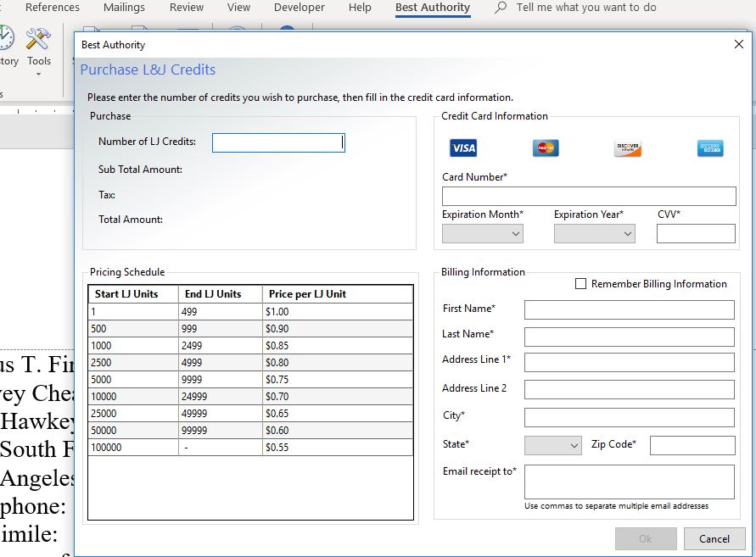Select the Visa card icon

point(463,148)
